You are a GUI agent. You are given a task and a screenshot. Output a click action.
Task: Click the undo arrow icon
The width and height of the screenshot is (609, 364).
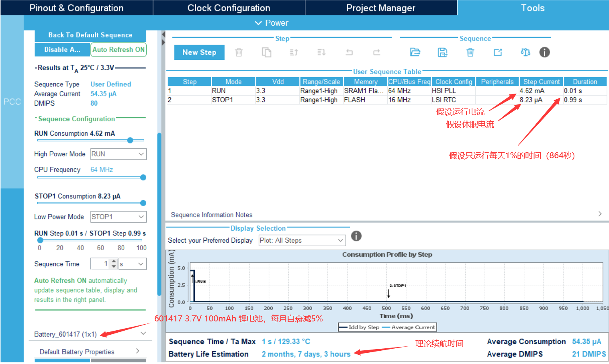click(349, 52)
